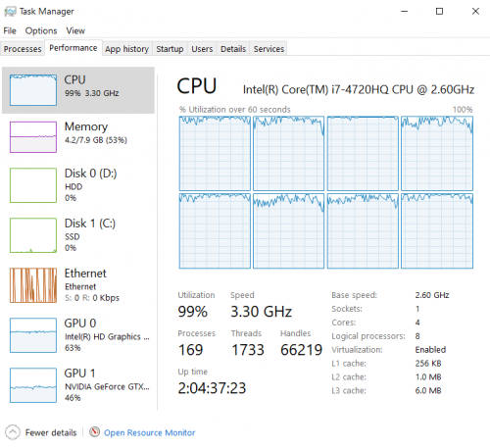Open the Options menu
Viewport: 490px width, 448px height.
(x=41, y=30)
